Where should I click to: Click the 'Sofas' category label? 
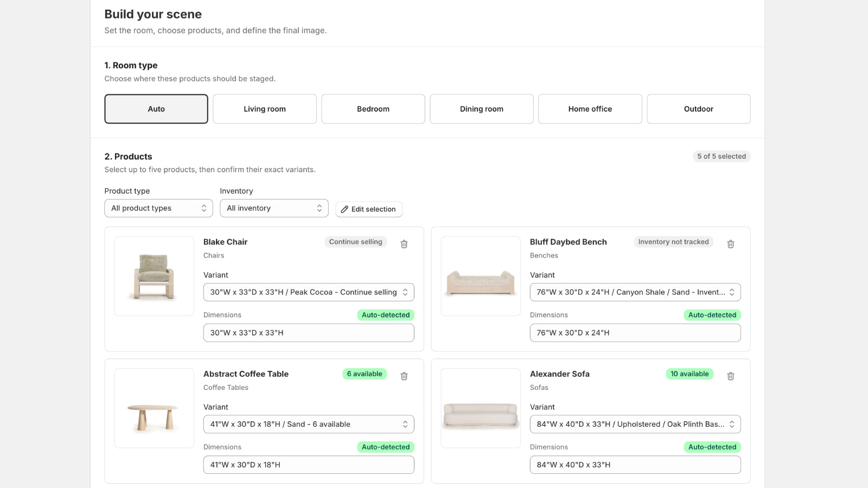[539, 387]
